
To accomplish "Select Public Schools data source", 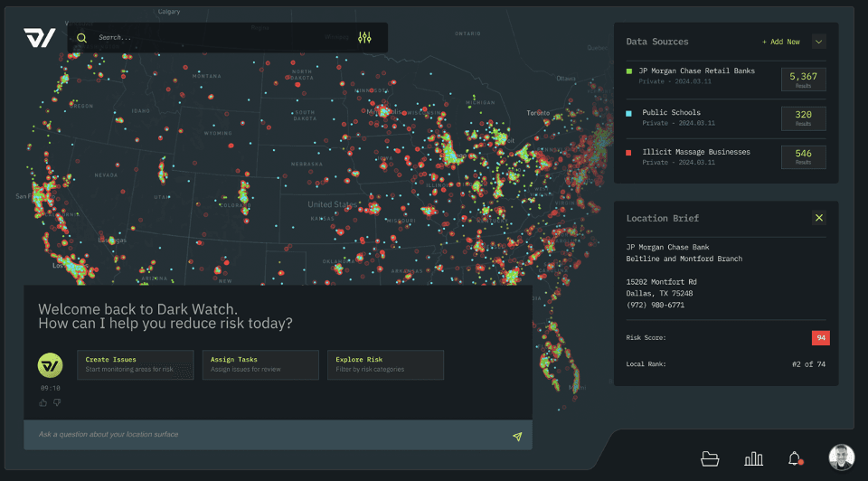I will click(x=671, y=112).
